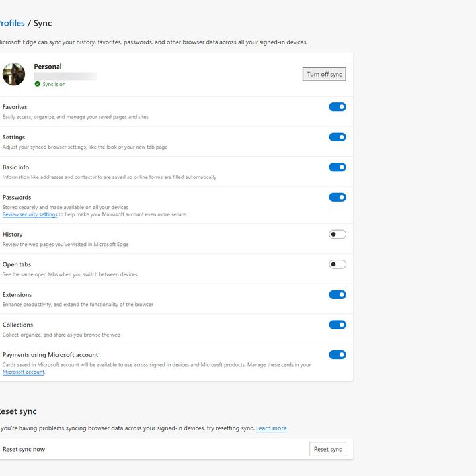Click 'Review the web pages you've visited' description
The width and height of the screenshot is (476, 476).
point(65,244)
